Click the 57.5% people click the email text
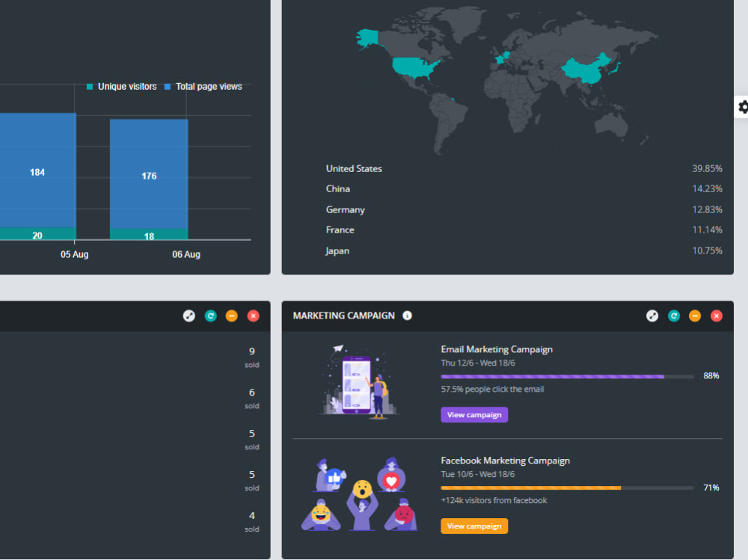 (492, 390)
